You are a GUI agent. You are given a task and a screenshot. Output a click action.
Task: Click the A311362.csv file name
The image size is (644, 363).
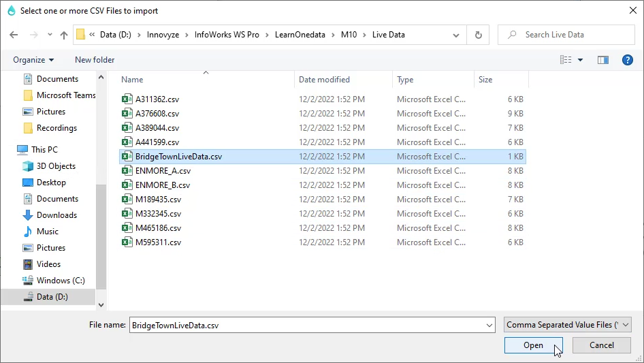[157, 99]
